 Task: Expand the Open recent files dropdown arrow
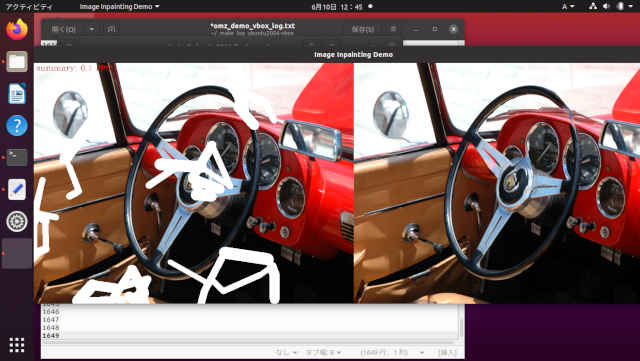click(x=91, y=29)
